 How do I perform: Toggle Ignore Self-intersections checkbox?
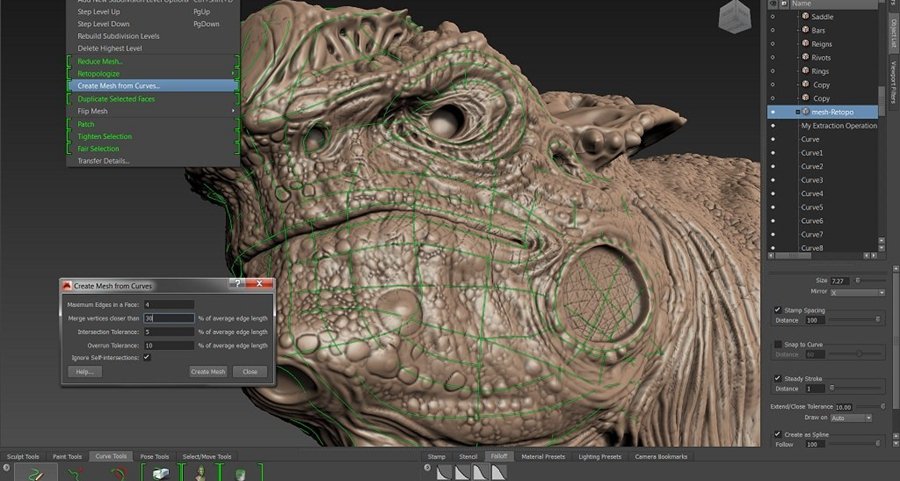(147, 357)
